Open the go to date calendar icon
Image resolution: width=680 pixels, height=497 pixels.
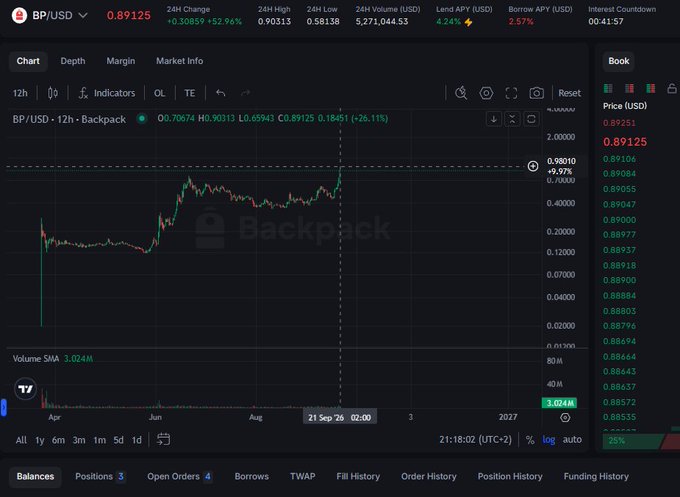tap(163, 439)
